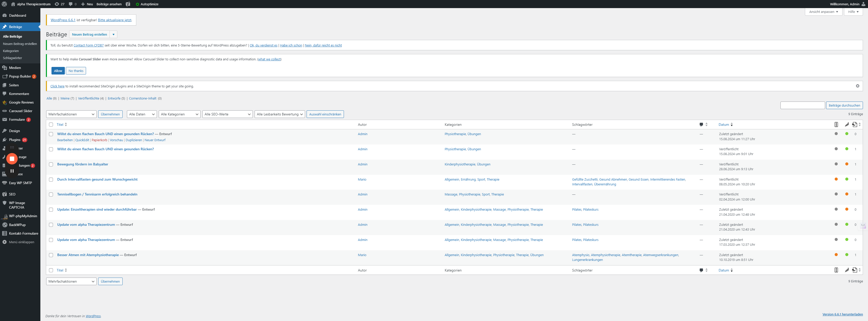Open Neuen Beitrag erstellen in sidebar submenu
868x321 pixels.
pos(20,44)
